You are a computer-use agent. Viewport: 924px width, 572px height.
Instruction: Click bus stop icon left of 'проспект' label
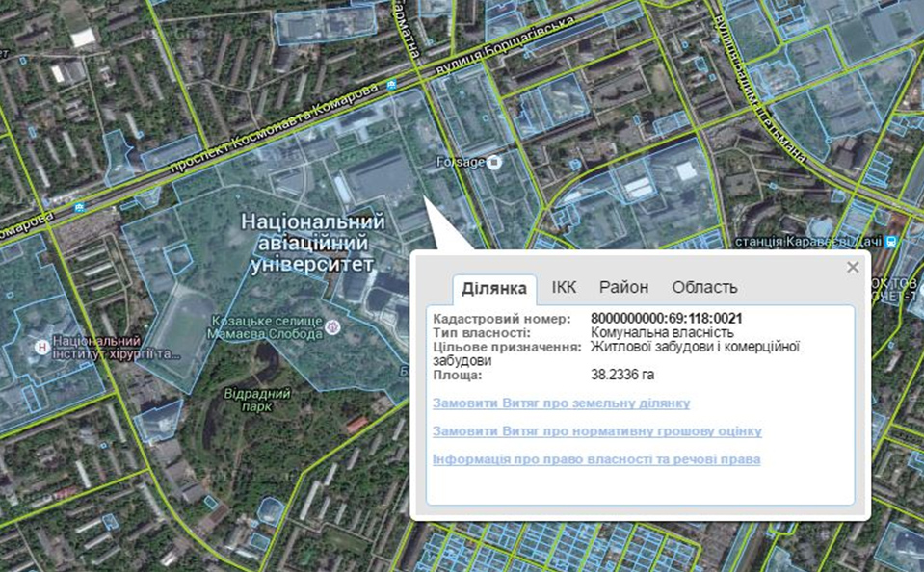click(79, 207)
